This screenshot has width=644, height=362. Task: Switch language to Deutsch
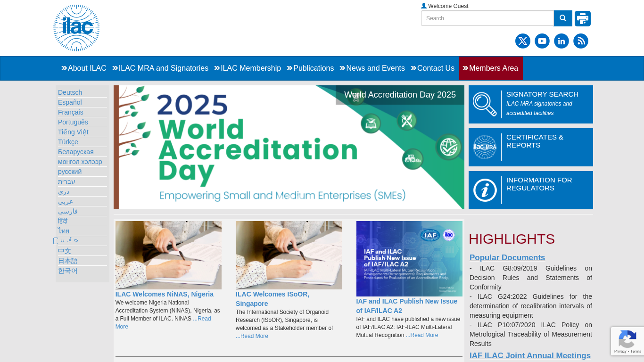click(x=70, y=92)
